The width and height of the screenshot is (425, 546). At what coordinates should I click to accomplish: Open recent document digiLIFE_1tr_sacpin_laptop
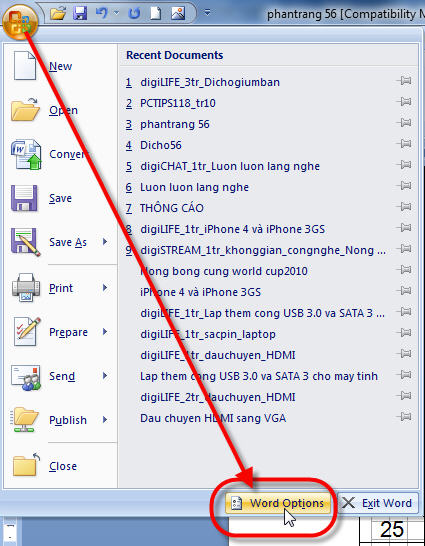[208, 334]
